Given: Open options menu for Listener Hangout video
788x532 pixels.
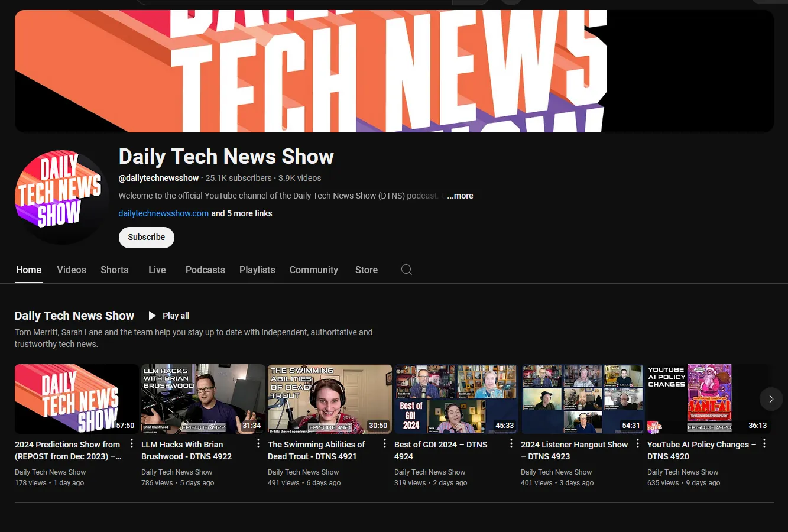Looking at the screenshot, I should pos(638,444).
